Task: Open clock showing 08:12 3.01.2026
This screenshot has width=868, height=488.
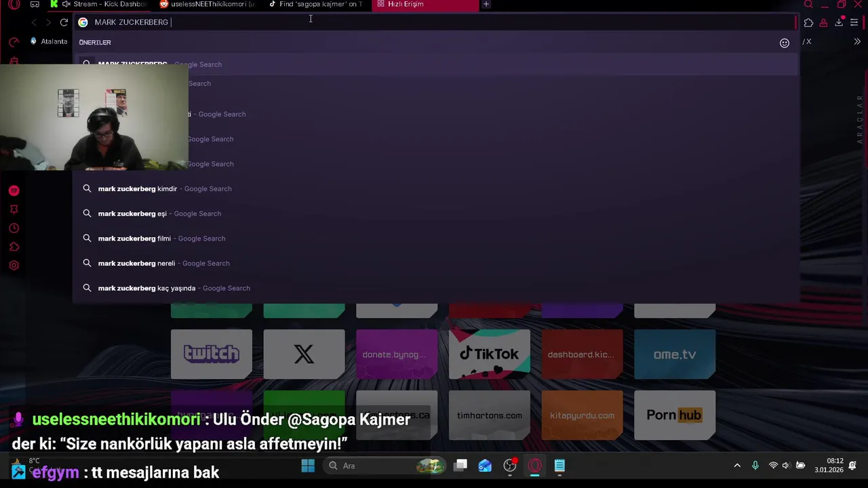Action: click(829, 466)
